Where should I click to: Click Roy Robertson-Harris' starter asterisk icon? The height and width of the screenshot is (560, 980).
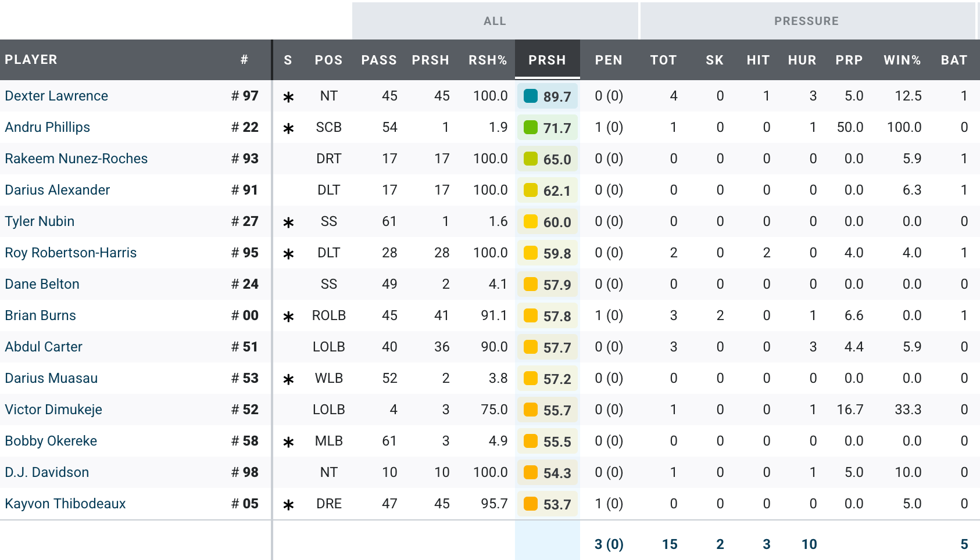(x=288, y=254)
